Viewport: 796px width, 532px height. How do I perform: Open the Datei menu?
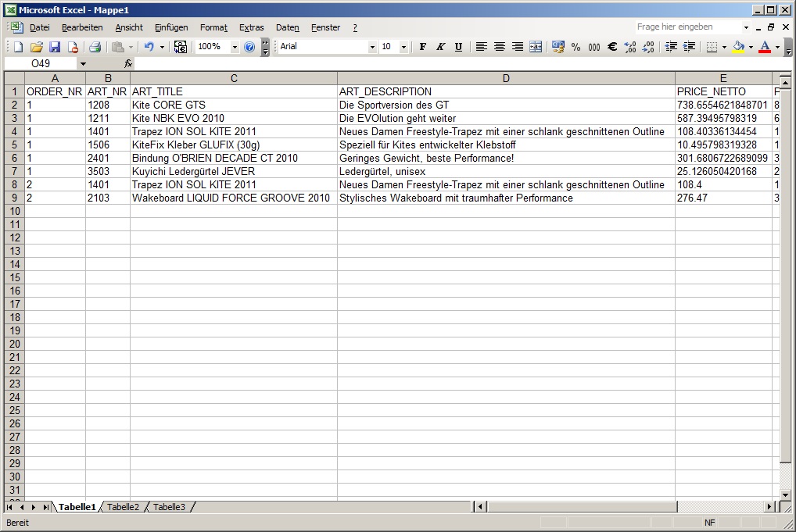[x=40, y=27]
